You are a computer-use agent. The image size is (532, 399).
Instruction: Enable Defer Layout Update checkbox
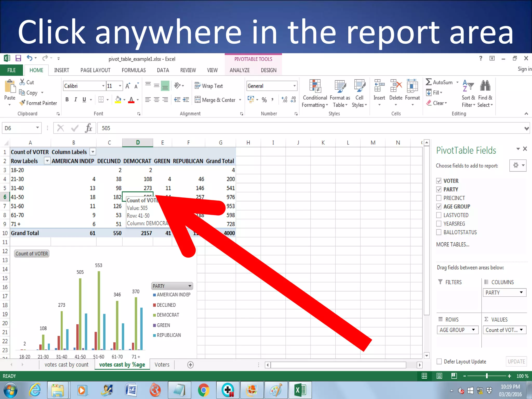tap(439, 361)
